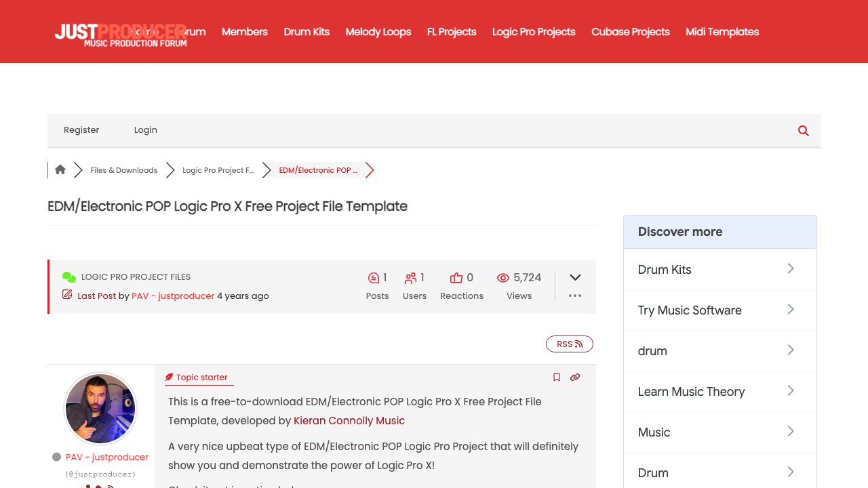Open the lowercase drum sidebar chevron
This screenshot has height=488, width=868.
click(791, 350)
